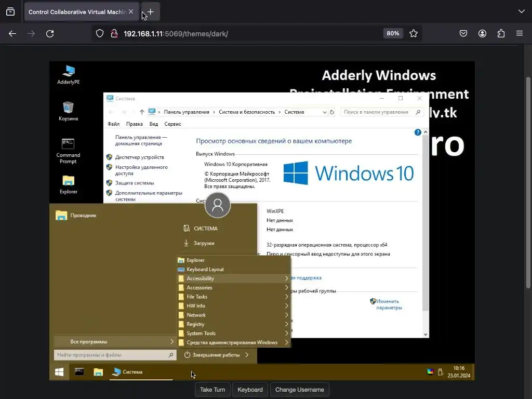Expand the Registry folder submenu
The height and width of the screenshot is (399, 532).
pos(233,324)
